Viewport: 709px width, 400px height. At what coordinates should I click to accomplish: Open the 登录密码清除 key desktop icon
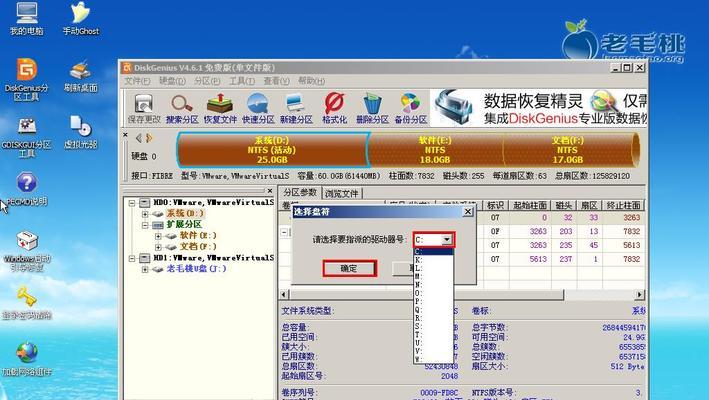point(27,303)
